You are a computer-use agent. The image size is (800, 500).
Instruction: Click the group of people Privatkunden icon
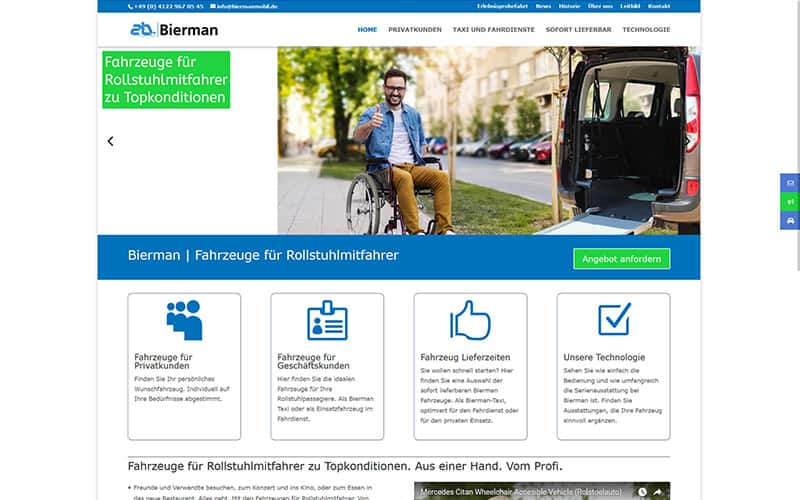184,320
